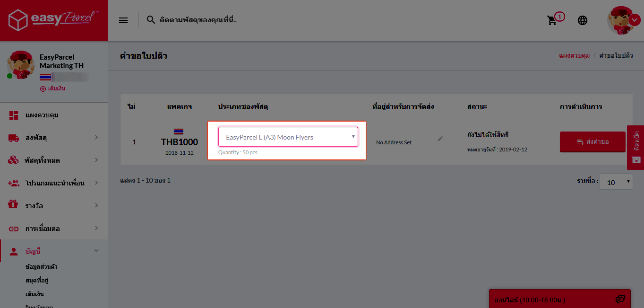Expand the profile dropdown arrow

[635, 20]
